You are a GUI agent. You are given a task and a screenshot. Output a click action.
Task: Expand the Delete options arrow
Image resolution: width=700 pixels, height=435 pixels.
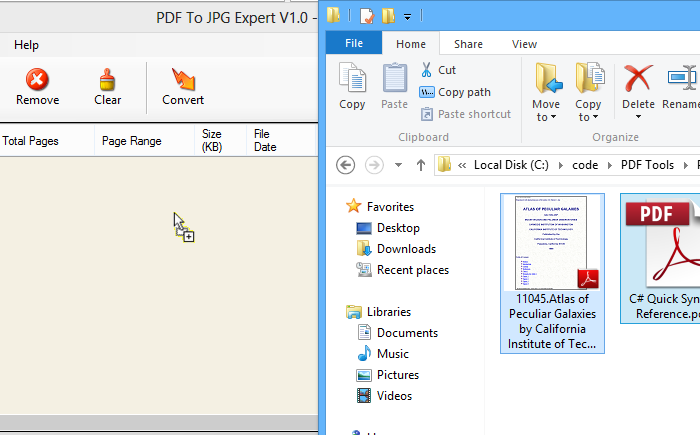point(638,117)
